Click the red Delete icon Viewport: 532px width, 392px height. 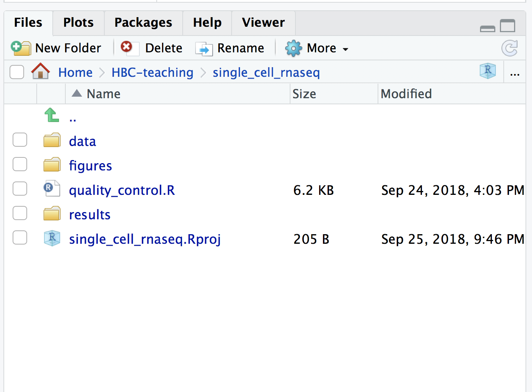point(127,47)
